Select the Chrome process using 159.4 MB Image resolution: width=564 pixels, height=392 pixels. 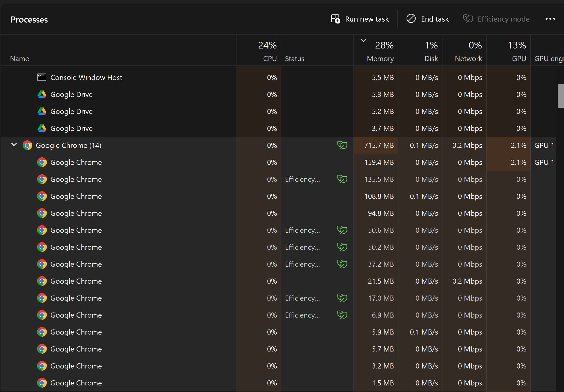[x=76, y=162]
